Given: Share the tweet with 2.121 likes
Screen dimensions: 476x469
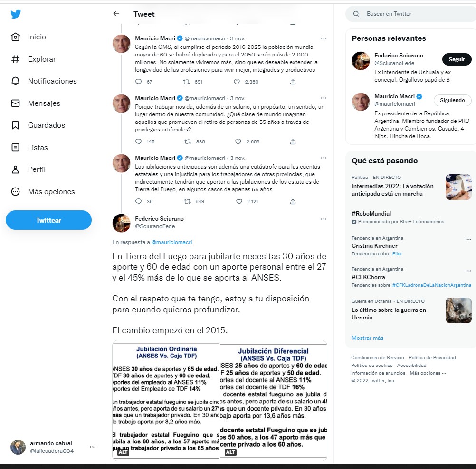Looking at the screenshot, I should [293, 201].
